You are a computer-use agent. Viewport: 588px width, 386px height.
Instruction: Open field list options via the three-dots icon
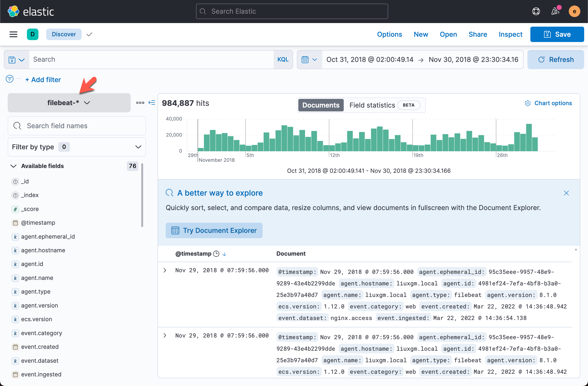tap(140, 103)
